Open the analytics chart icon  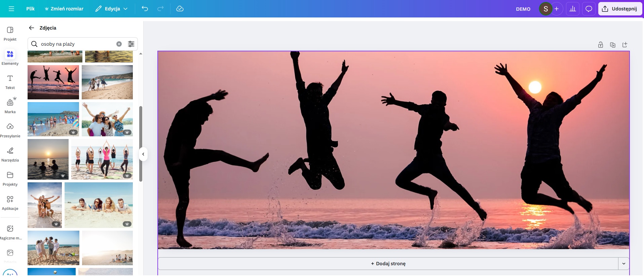click(573, 9)
